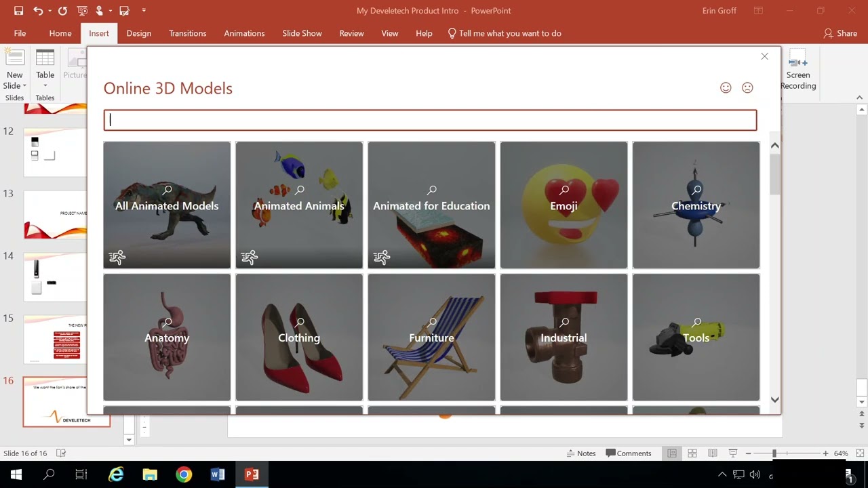
Task: Click the zoom out minus button
Action: 749,453
